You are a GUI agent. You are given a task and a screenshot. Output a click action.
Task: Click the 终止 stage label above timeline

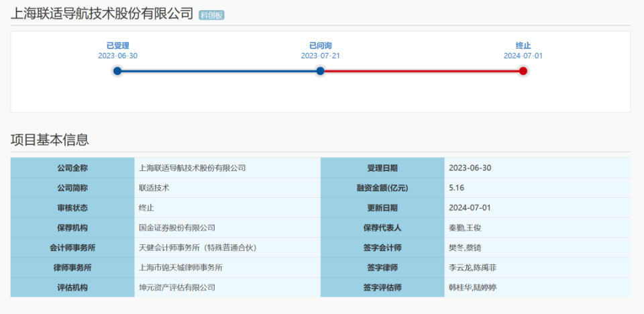523,46
